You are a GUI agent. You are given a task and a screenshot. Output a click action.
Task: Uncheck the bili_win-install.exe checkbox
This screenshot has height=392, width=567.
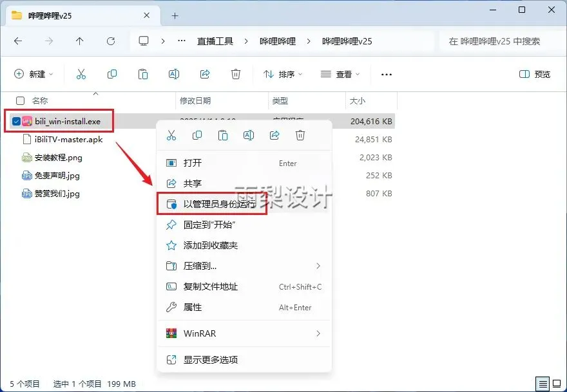(x=16, y=122)
